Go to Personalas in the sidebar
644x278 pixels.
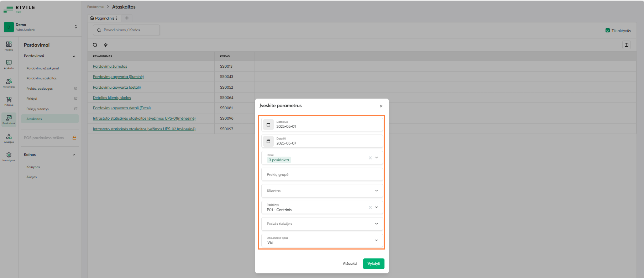[x=9, y=83]
